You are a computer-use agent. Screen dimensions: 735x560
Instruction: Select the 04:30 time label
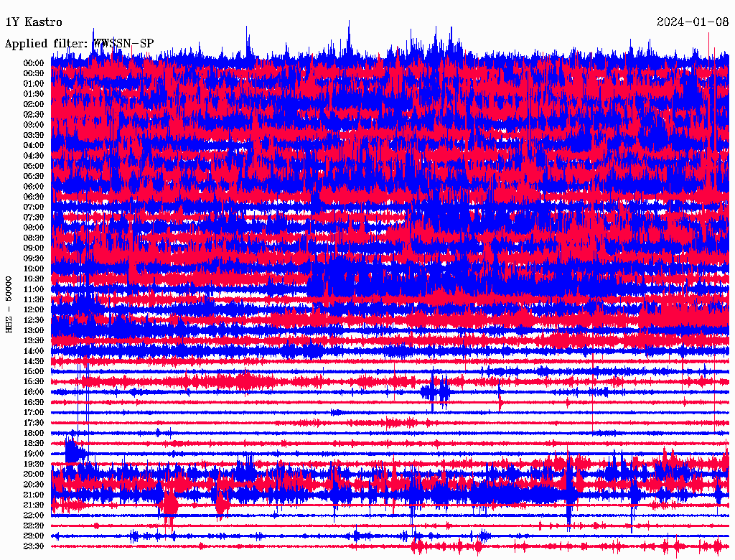tap(34, 156)
